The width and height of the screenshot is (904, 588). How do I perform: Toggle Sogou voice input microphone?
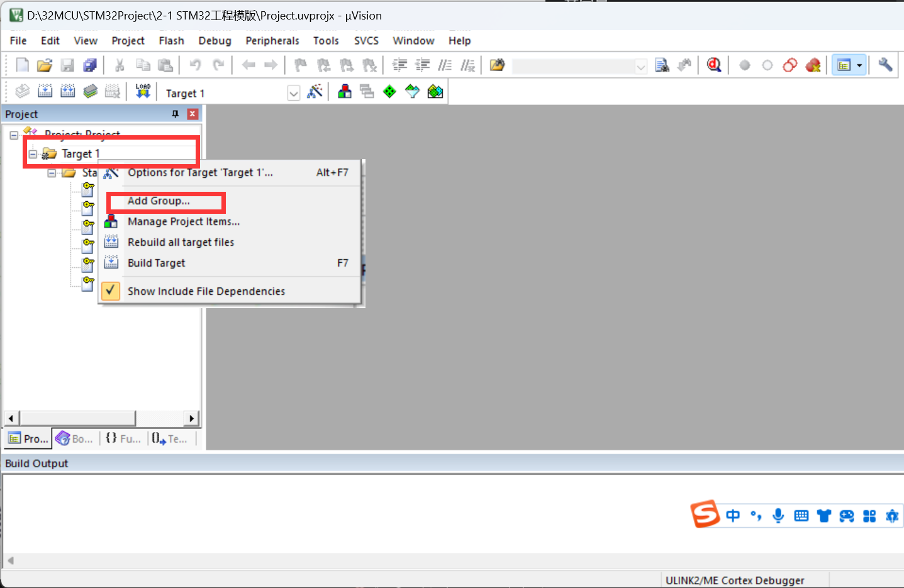click(x=778, y=516)
